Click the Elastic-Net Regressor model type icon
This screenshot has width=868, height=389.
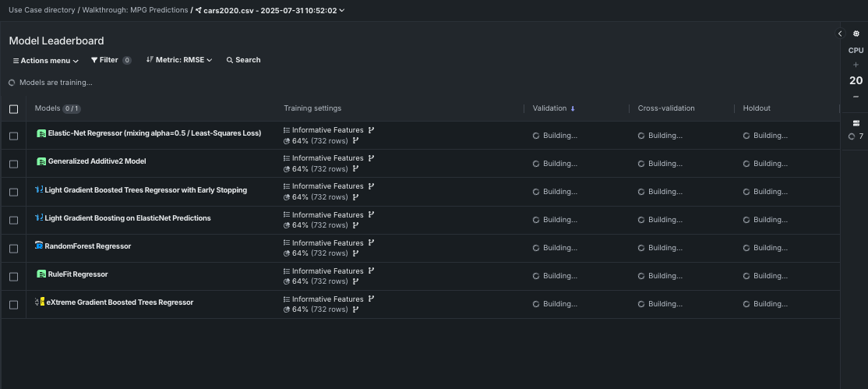(41, 133)
